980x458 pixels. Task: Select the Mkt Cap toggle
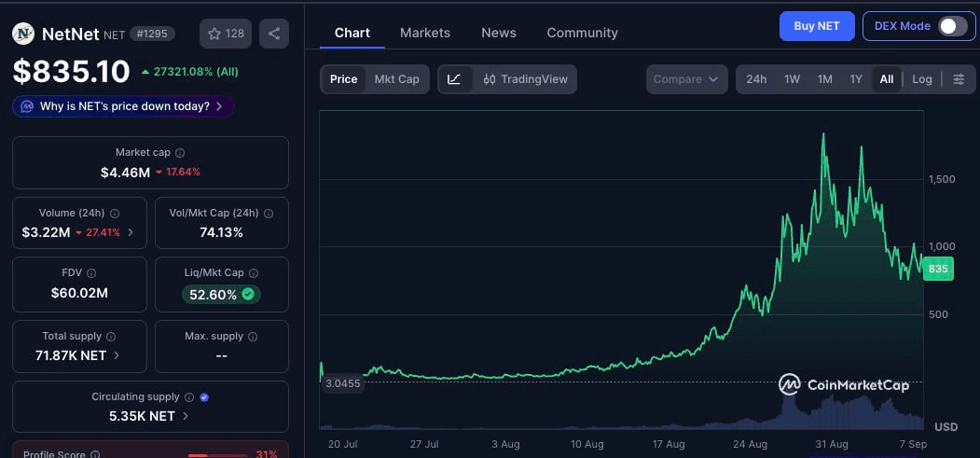tap(397, 79)
